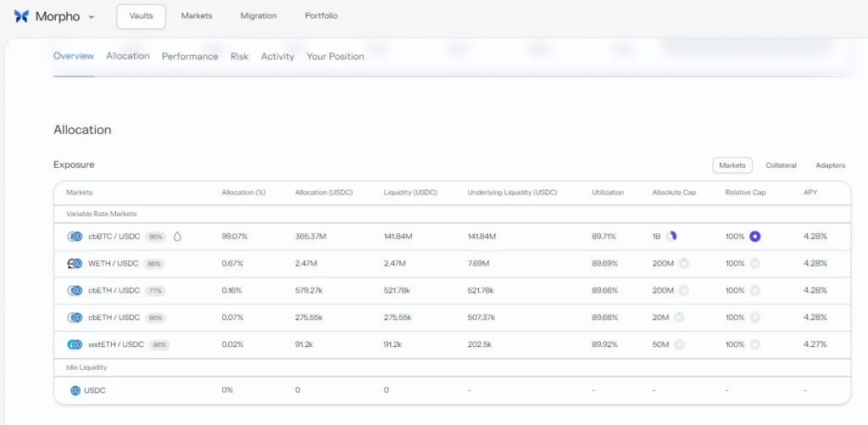The width and height of the screenshot is (868, 425).
Task: Click the USDC coin icon in Idle Liquidity
Action: click(x=75, y=391)
